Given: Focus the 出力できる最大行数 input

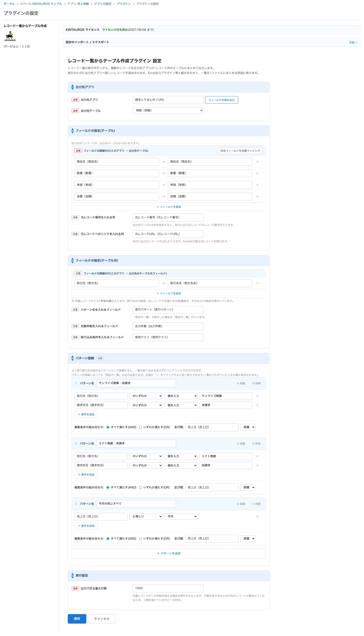Looking at the screenshot, I should (168, 588).
